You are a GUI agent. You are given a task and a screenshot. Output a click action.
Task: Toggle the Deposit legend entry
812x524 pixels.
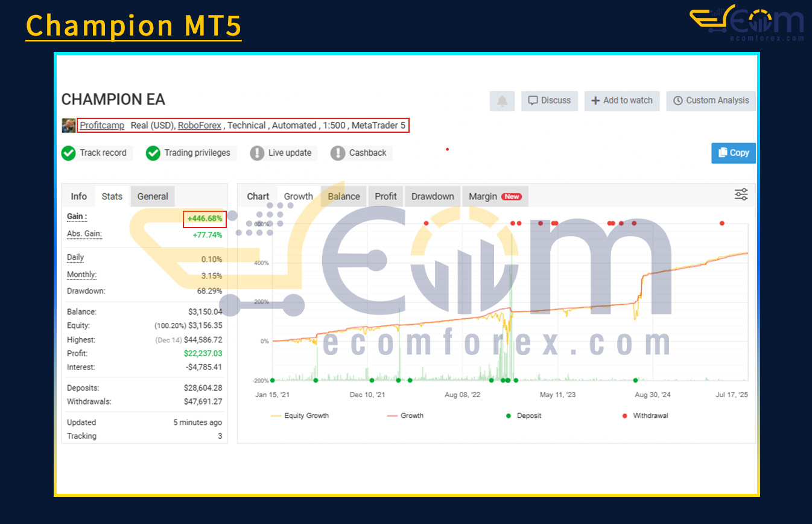pyautogui.click(x=523, y=415)
